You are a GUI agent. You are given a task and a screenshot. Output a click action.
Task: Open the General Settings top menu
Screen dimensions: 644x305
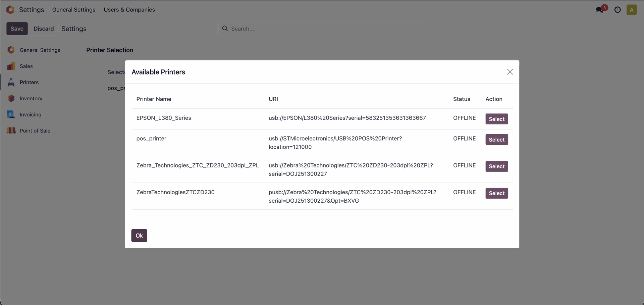click(74, 10)
